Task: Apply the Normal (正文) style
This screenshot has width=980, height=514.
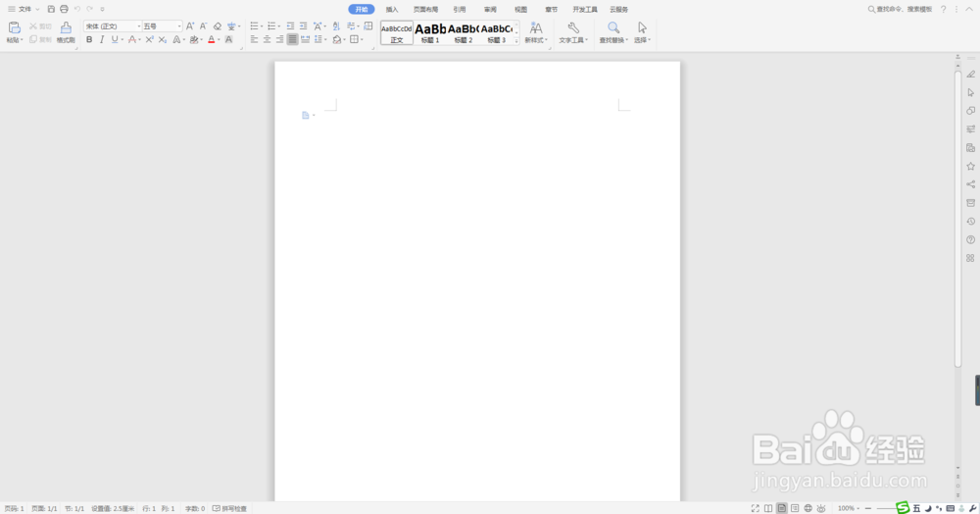Action: [x=397, y=32]
